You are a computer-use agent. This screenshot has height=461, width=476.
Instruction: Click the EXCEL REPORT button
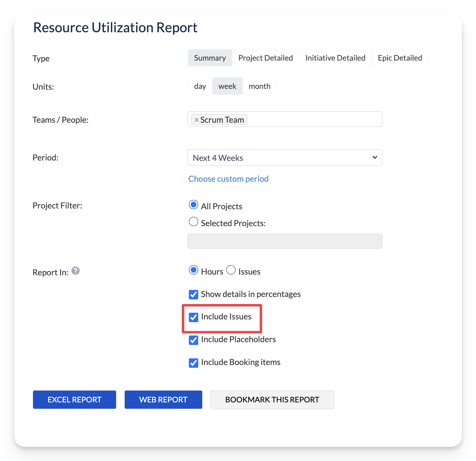pos(74,400)
